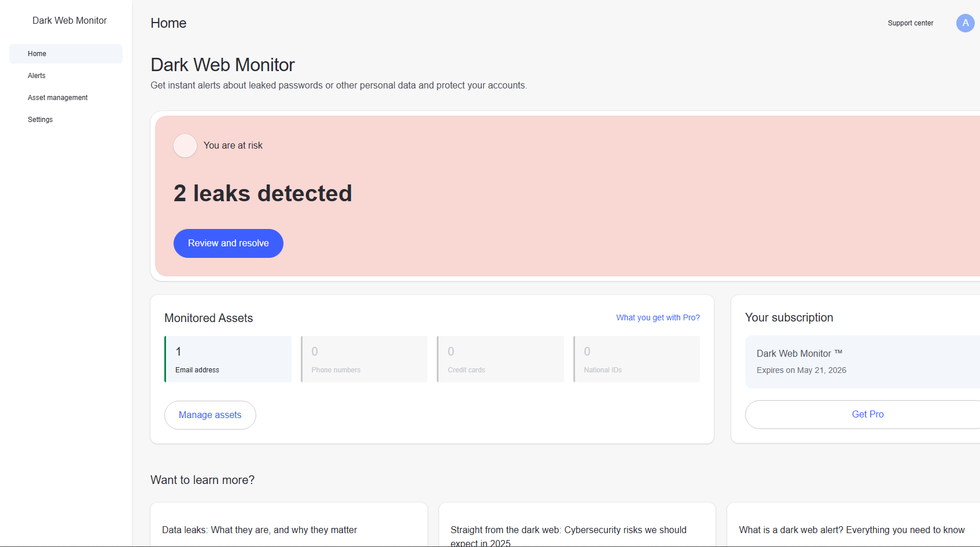Select the Credit cards asset tile
The width and height of the screenshot is (980, 547).
click(500, 359)
